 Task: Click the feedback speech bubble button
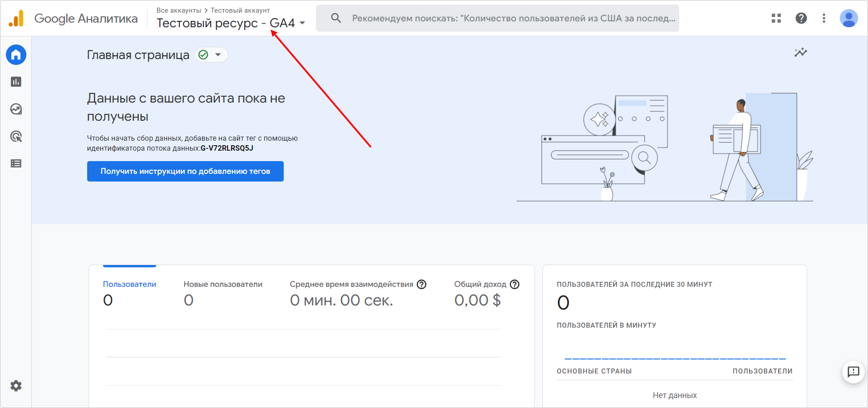853,372
